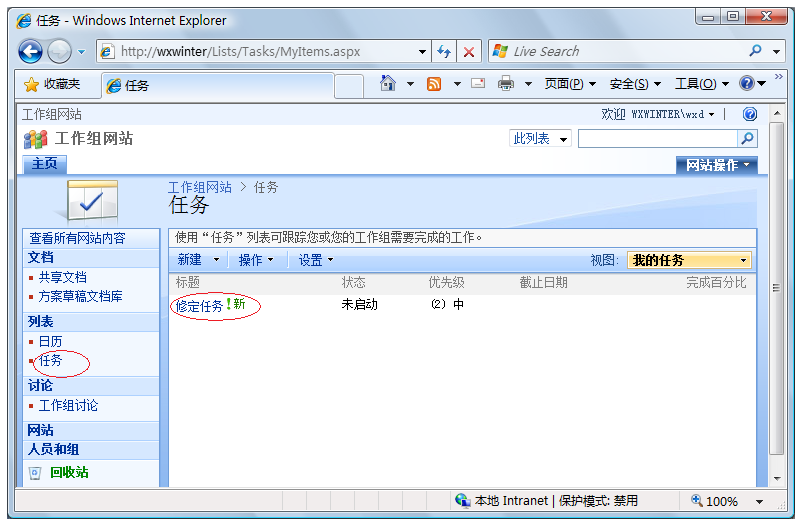Open the 设置 settings menu
This screenshot has width=806, height=529.
pos(316,260)
